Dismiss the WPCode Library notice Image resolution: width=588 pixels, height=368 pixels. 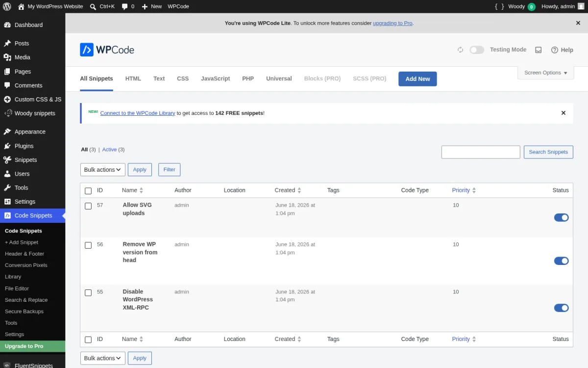[x=563, y=113]
